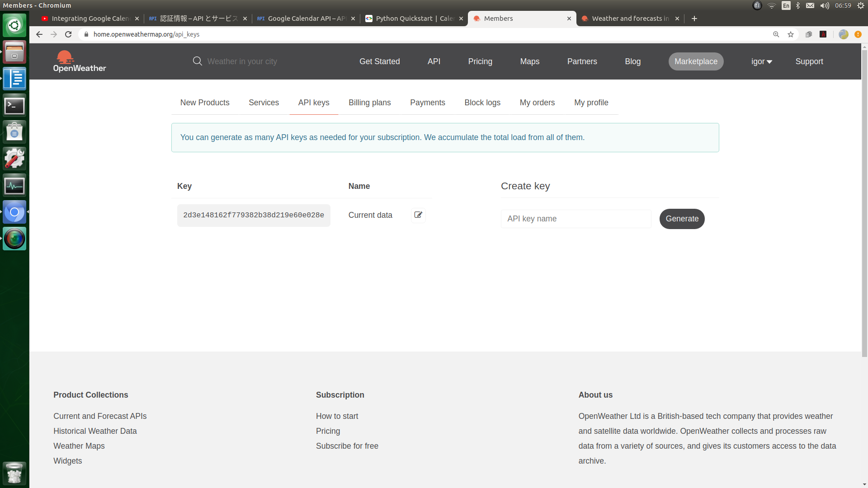The image size is (868, 488).
Task: Open the Terminal from the Ubuntu dock
Action: (14, 106)
